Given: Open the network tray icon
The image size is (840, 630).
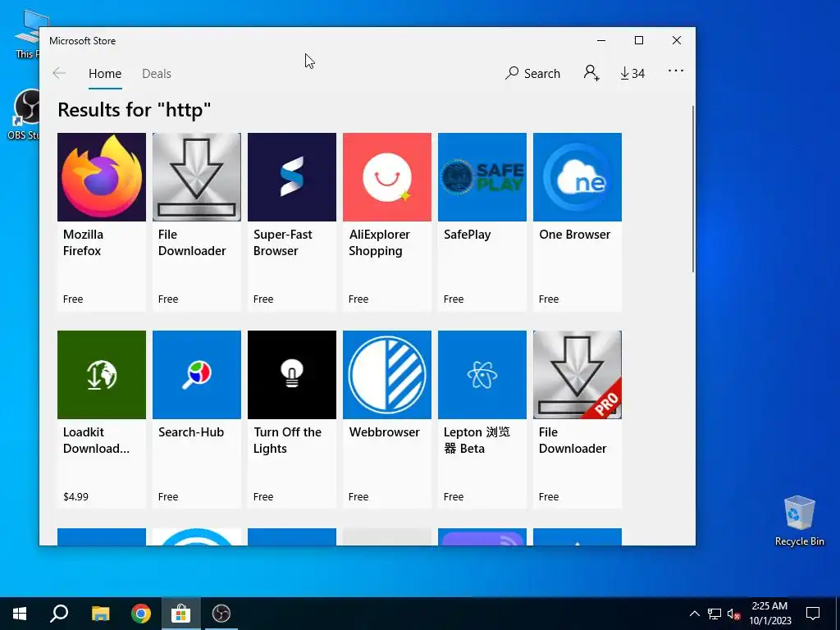Looking at the screenshot, I should pos(714,614).
